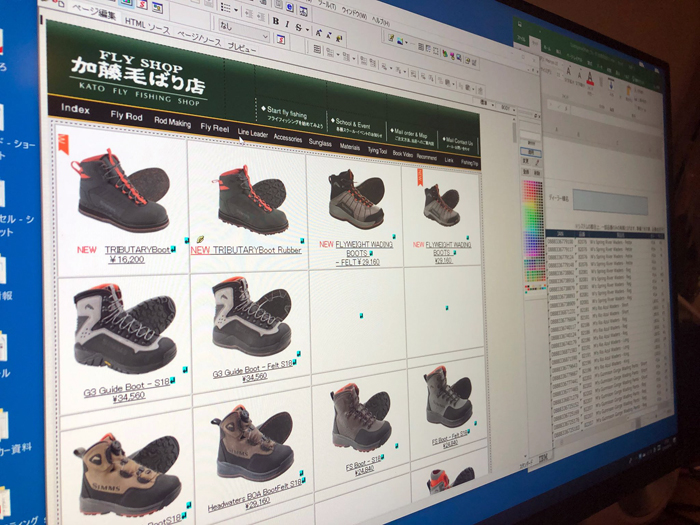The height and width of the screenshot is (525, 700).
Task: Click the School & Event header link
Action: point(356,127)
